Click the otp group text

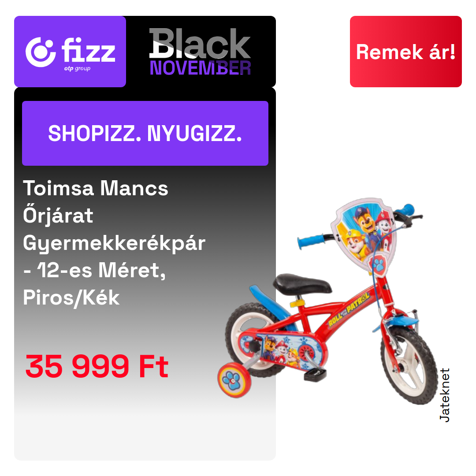[x=77, y=69]
